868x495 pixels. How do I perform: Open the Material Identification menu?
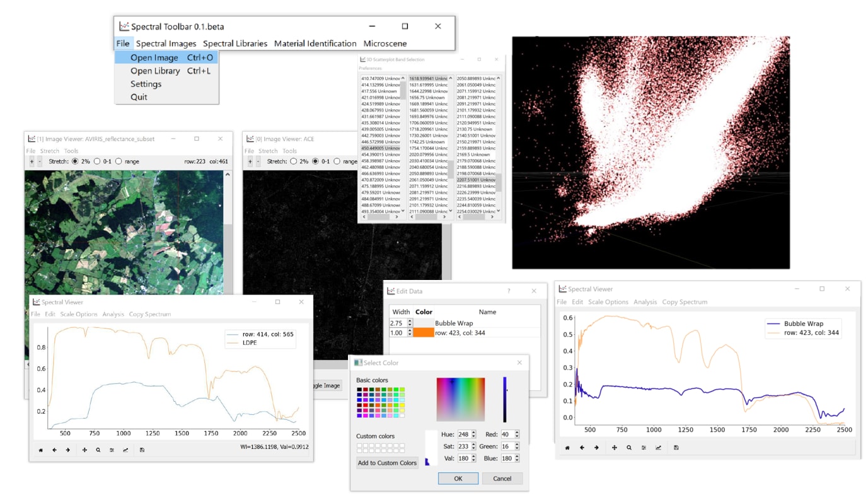(x=315, y=44)
